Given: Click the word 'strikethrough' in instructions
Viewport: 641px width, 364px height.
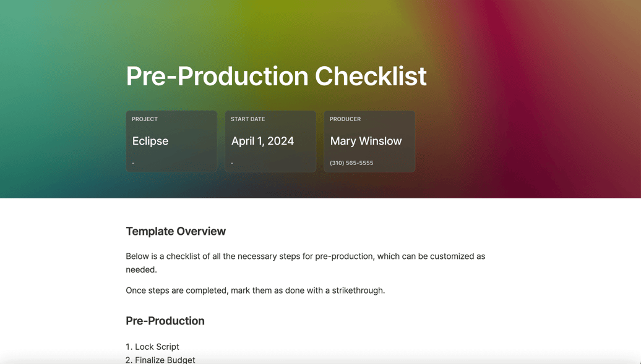Looking at the screenshot, I should pyautogui.click(x=357, y=290).
